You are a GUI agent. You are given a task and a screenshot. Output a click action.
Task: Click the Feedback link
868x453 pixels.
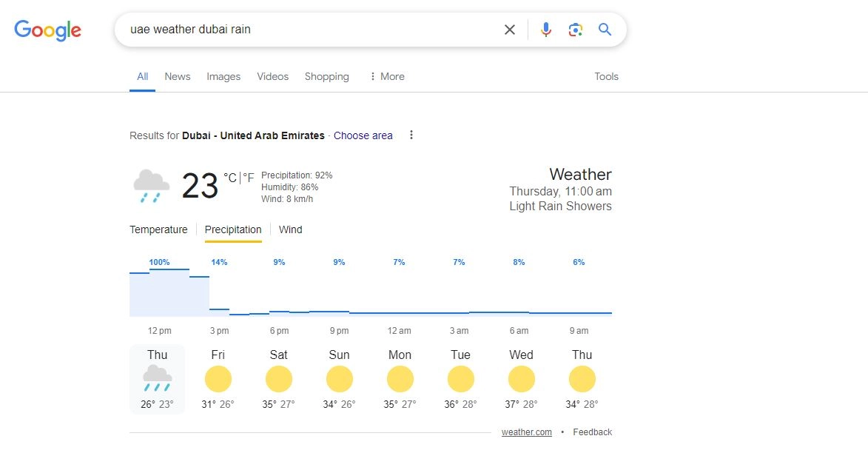pyautogui.click(x=592, y=432)
